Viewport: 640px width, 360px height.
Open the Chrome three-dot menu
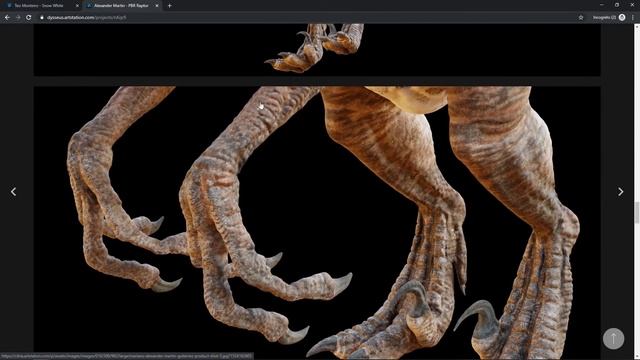point(633,18)
